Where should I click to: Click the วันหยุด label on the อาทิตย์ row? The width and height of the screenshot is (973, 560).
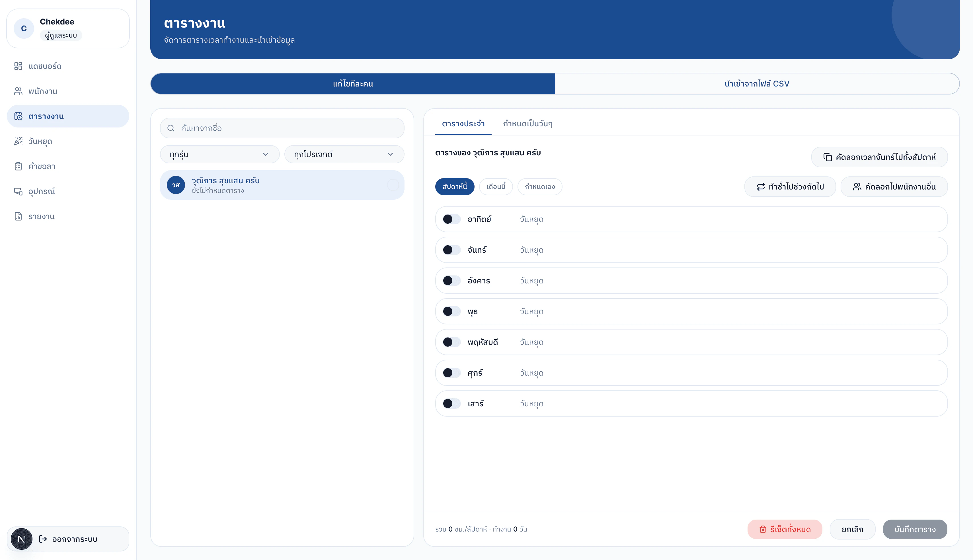coord(532,219)
